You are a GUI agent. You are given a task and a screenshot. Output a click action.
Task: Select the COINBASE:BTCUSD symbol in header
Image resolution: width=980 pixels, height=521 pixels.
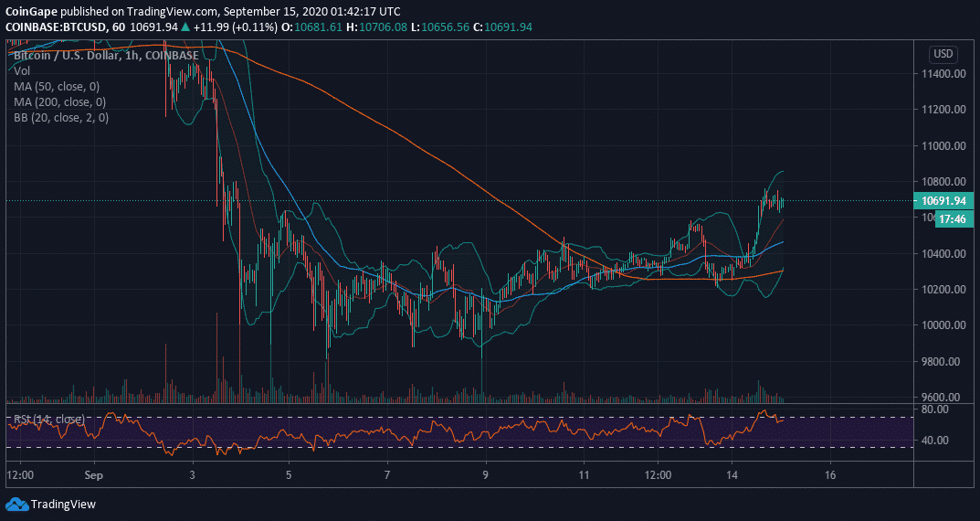click(59, 27)
